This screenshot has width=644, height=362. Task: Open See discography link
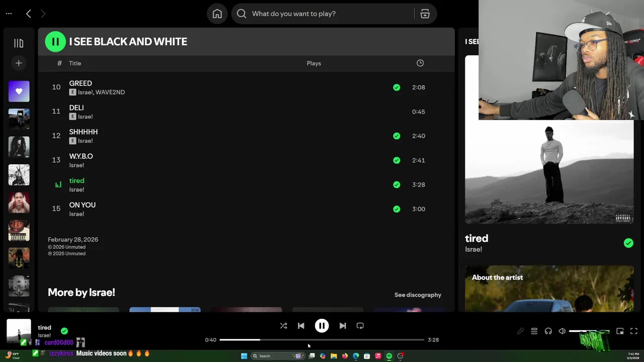(418, 295)
